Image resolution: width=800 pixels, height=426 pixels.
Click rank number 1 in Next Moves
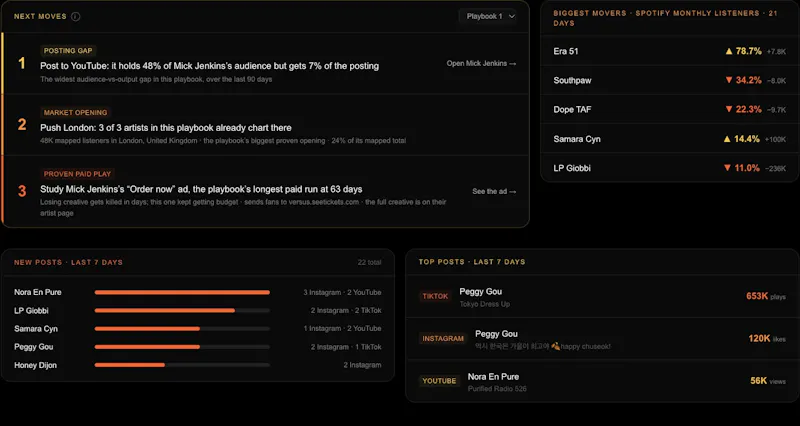(21, 63)
